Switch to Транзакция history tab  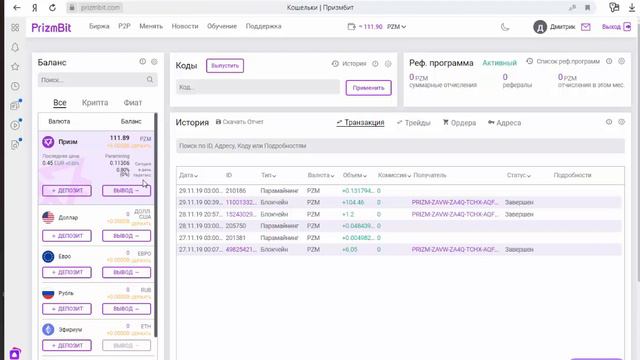point(360,122)
